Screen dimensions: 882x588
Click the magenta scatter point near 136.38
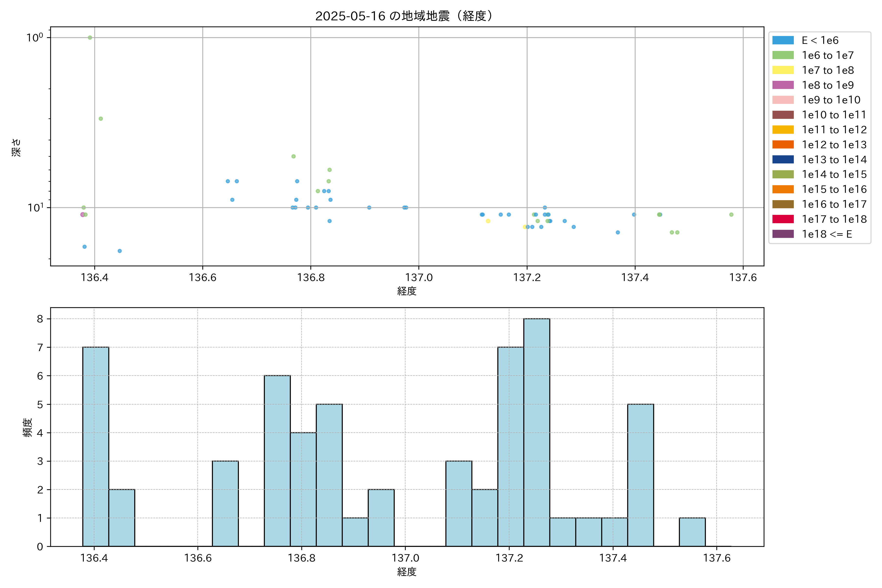point(83,215)
